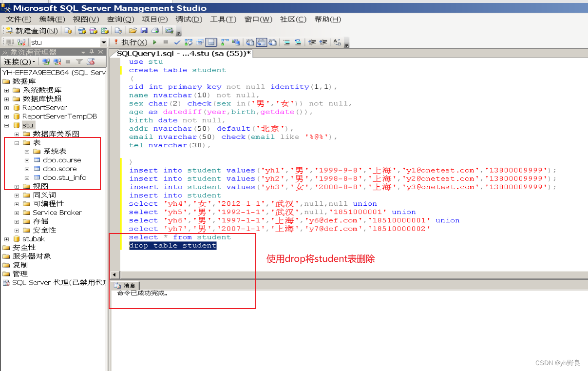This screenshot has width=588, height=371.
Task: Expand the stubak database node
Action: [x=7, y=239]
